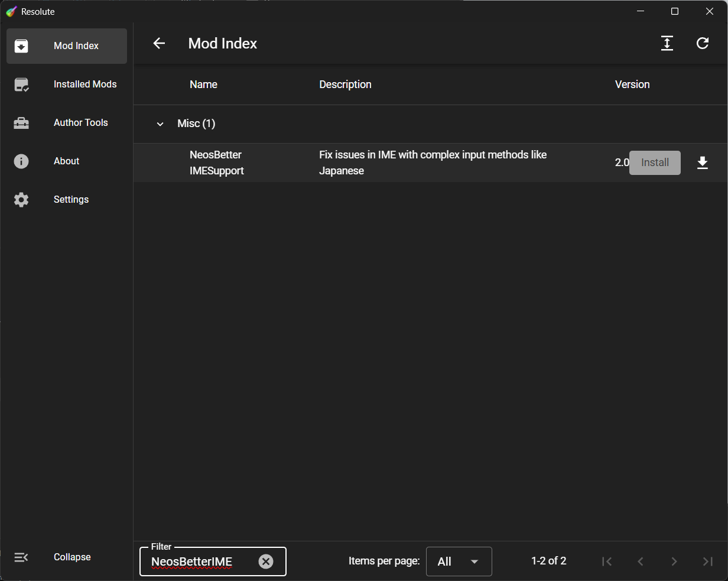Maximize the Resolute window
The width and height of the screenshot is (728, 581).
(675, 11)
